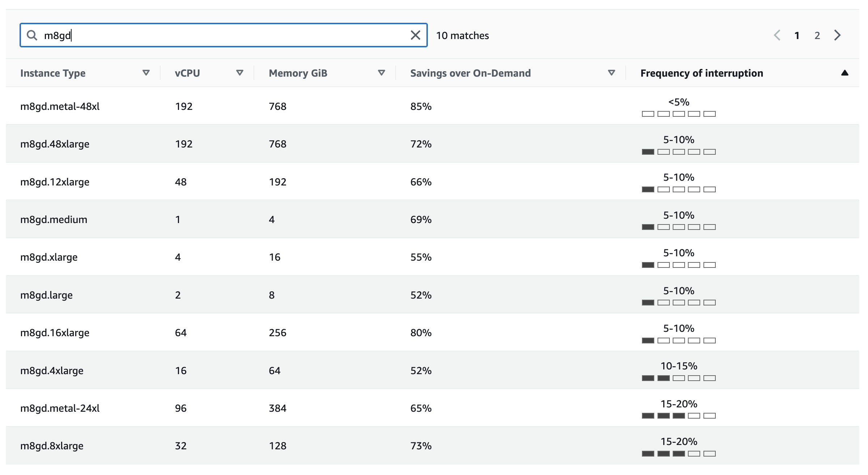
Task: Click the vCPU header label
Action: point(187,73)
